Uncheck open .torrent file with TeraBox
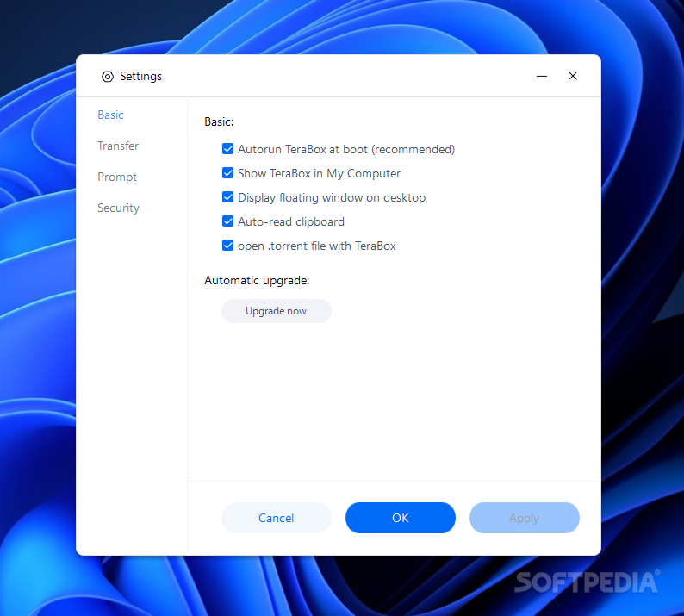684x616 pixels. 227,246
